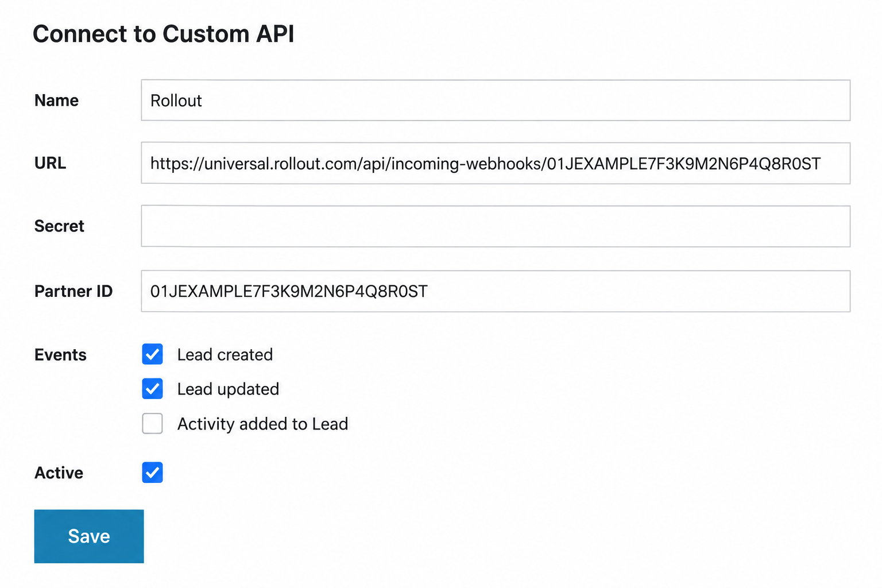Uncheck the Lead updated event checkbox
882x588 pixels.
152,389
